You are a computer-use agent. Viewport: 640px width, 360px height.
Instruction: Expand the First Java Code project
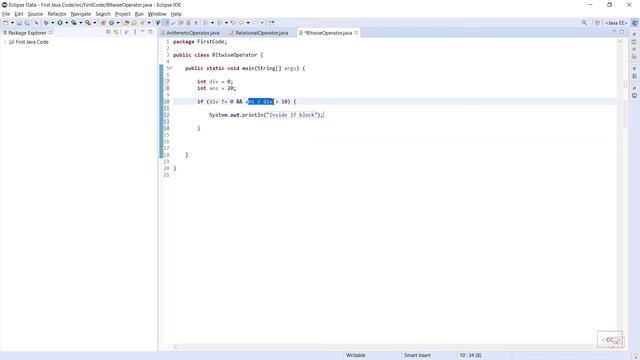[5, 42]
